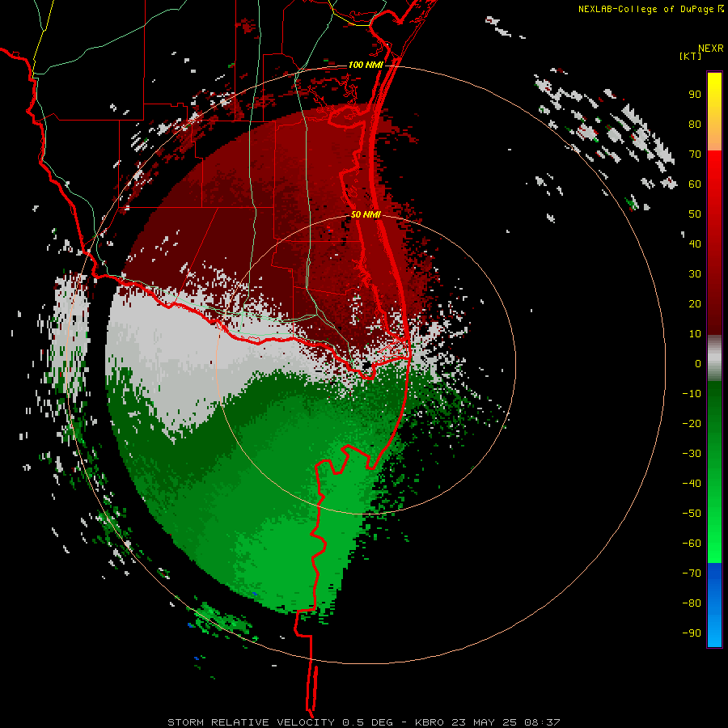
Task: Click the -30 value on the velocity scale
Action: [x=692, y=454]
